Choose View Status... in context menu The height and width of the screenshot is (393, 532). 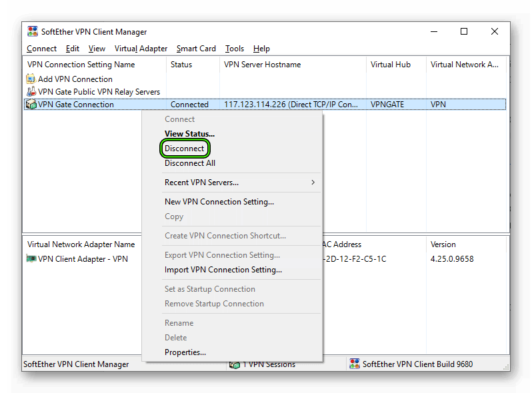tap(189, 134)
